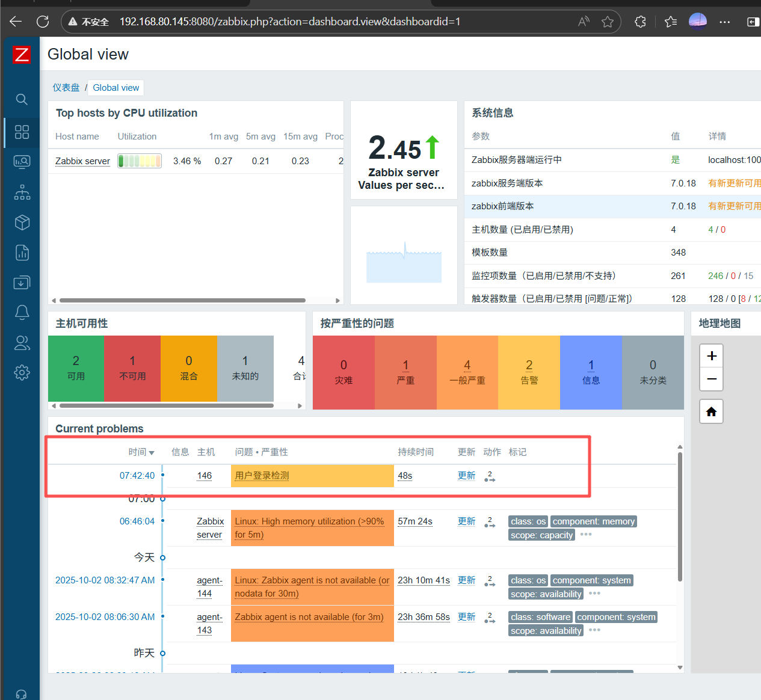Click the 灾难 severity tile

[x=344, y=372]
